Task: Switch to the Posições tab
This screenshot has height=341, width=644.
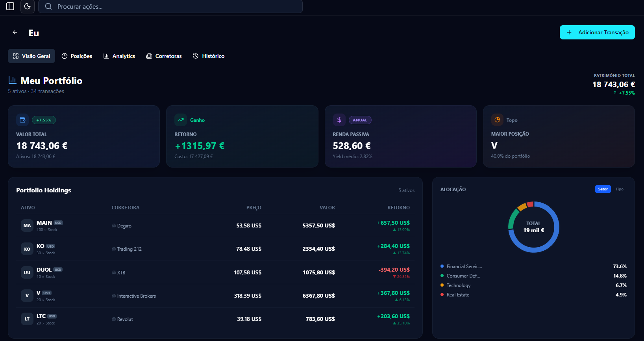Action: [x=77, y=56]
